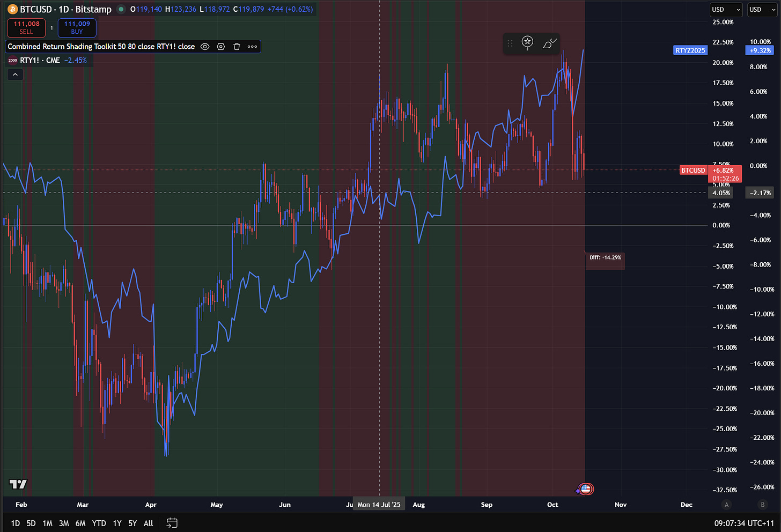Click the TradingView logo

[x=18, y=484]
